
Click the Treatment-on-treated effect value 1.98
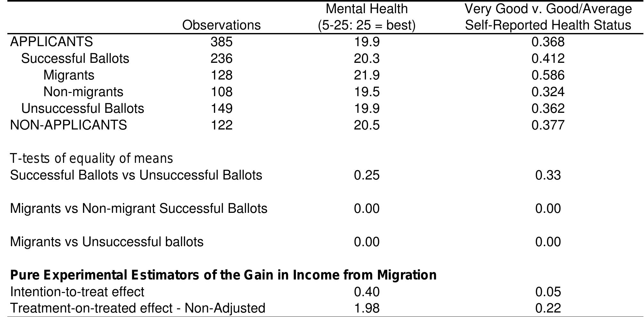[x=366, y=308]
